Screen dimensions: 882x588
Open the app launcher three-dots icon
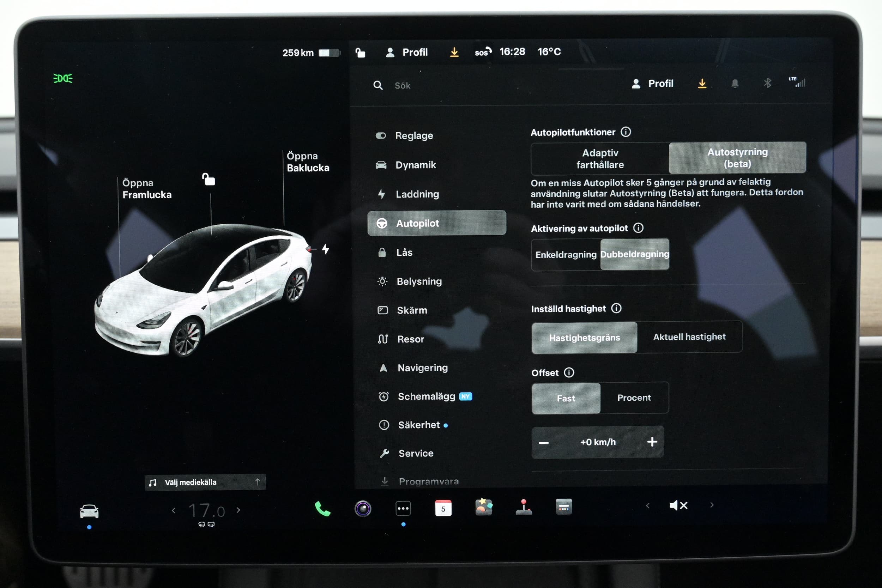click(x=403, y=509)
